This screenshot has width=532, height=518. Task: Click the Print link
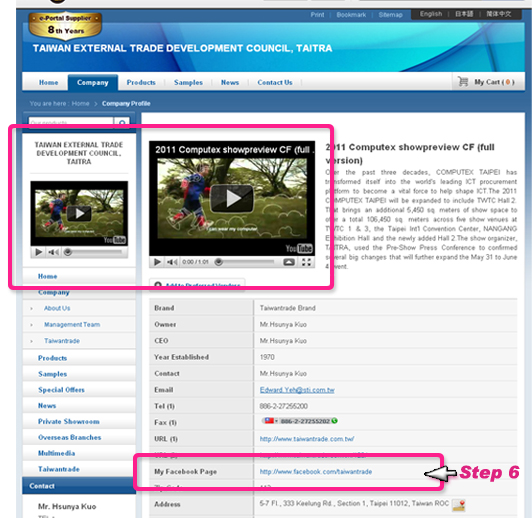coord(317,15)
